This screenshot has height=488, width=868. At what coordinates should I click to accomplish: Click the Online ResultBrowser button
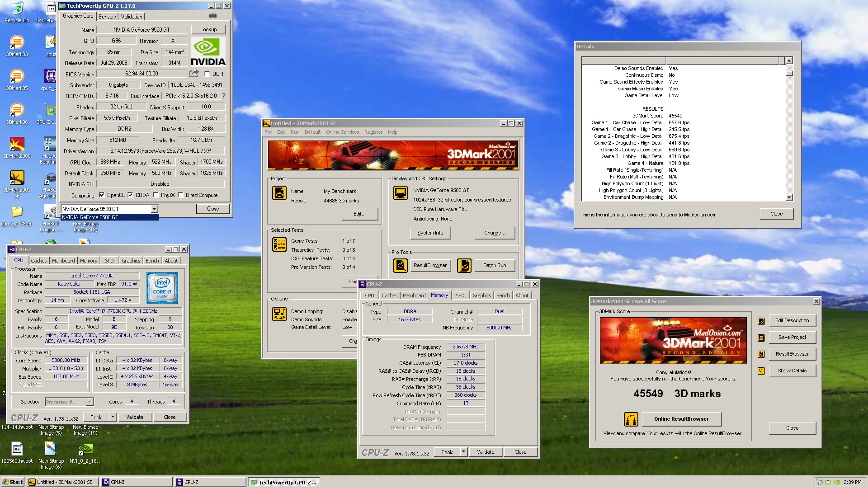click(681, 419)
